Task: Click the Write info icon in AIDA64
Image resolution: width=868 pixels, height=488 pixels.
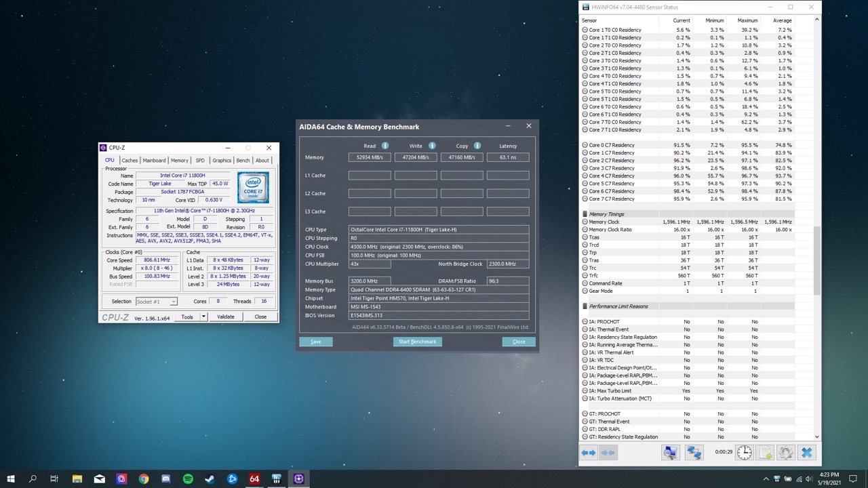Action: pos(431,146)
